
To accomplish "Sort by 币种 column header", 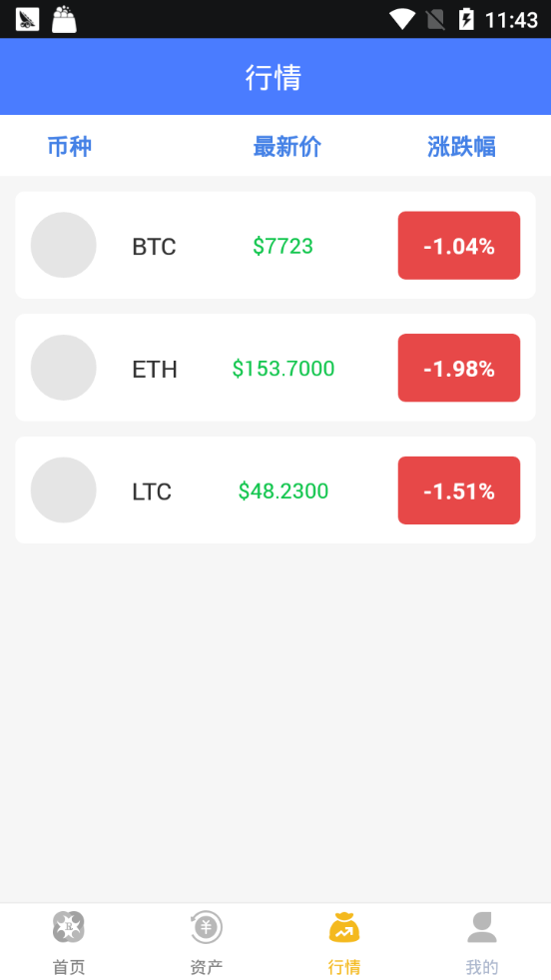I will coord(70,147).
